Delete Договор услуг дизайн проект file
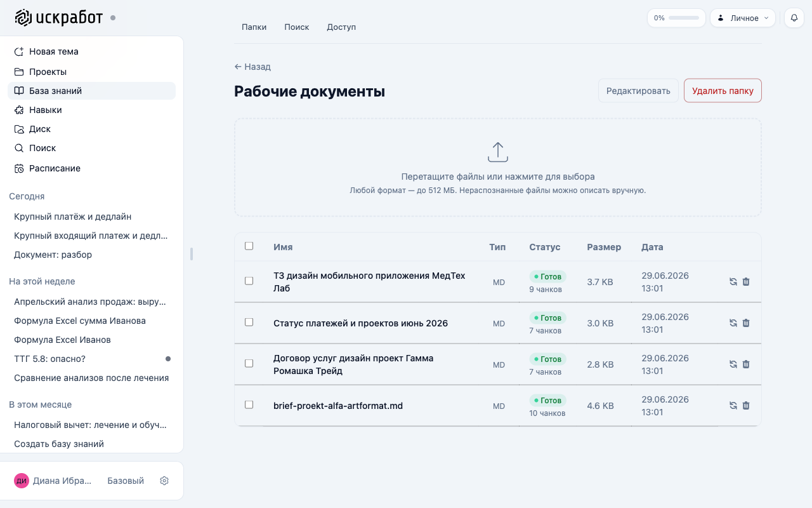This screenshot has height=508, width=812. point(746,364)
